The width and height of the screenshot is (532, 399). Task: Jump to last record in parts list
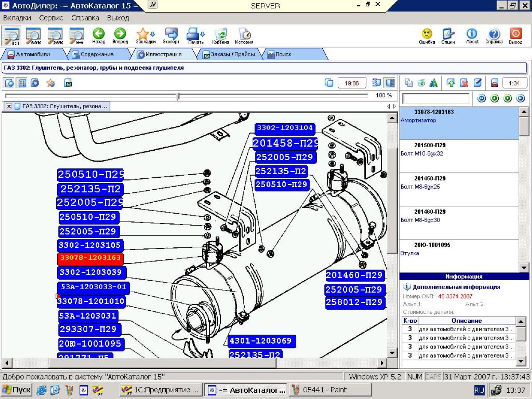pyautogui.click(x=521, y=98)
